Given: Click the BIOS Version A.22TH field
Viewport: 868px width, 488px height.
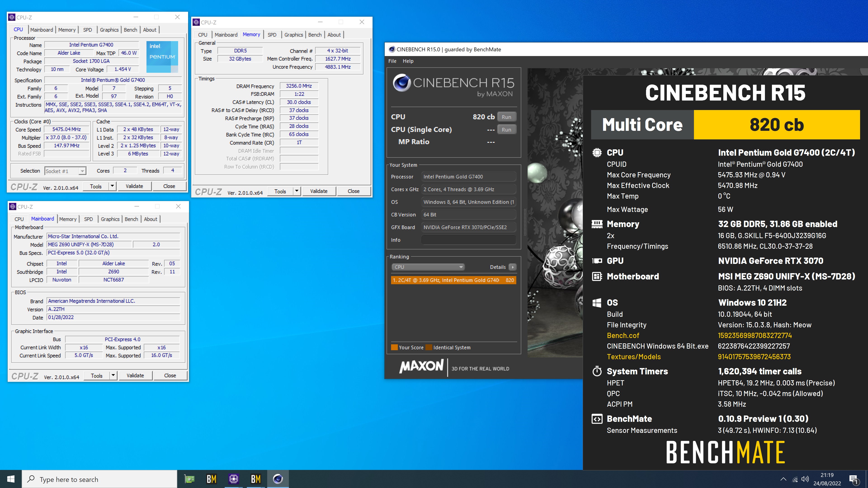Looking at the screenshot, I should click(113, 309).
